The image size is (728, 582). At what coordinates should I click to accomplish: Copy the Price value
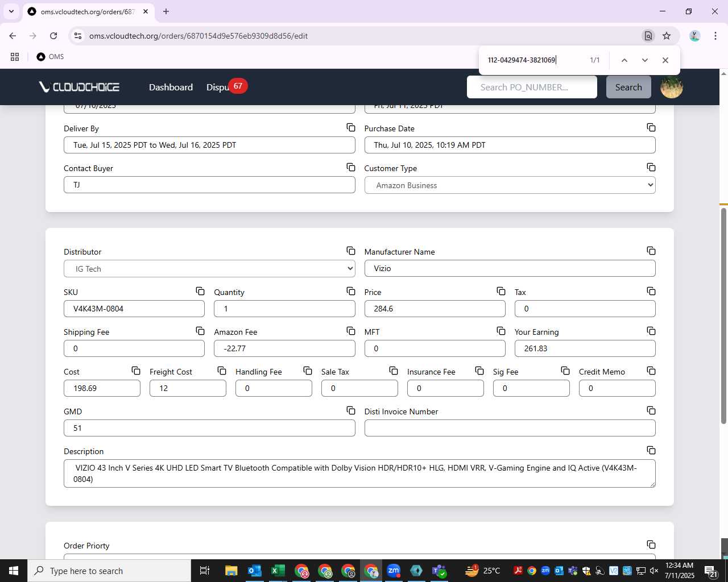(501, 291)
